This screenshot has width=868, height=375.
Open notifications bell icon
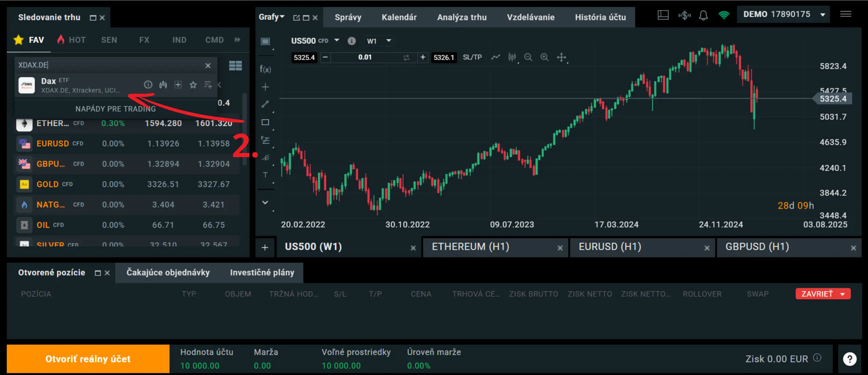point(704,15)
